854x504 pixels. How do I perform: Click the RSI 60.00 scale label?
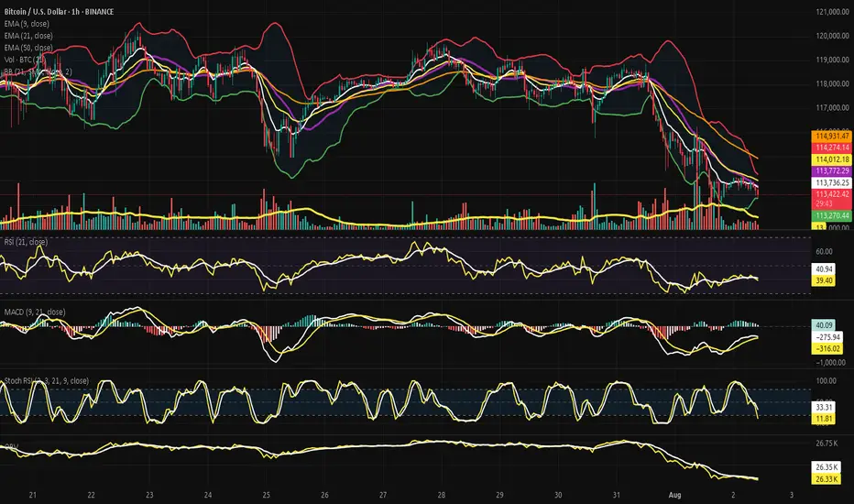click(x=824, y=251)
